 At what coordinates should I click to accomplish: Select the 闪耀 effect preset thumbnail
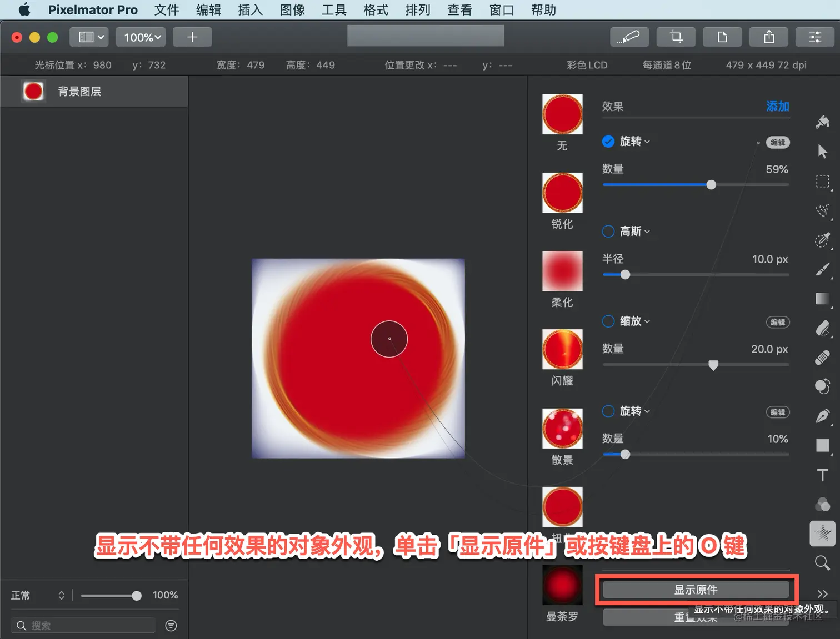coord(562,349)
